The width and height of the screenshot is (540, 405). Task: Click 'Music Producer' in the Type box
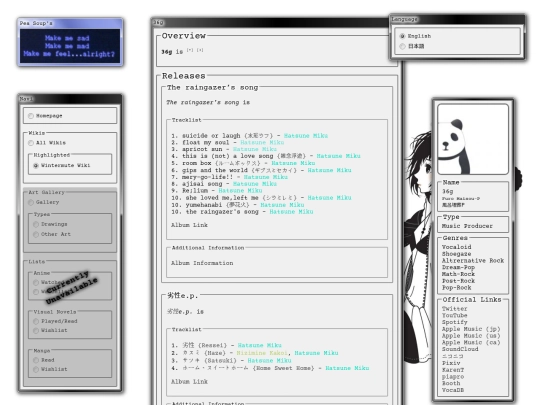467,226
